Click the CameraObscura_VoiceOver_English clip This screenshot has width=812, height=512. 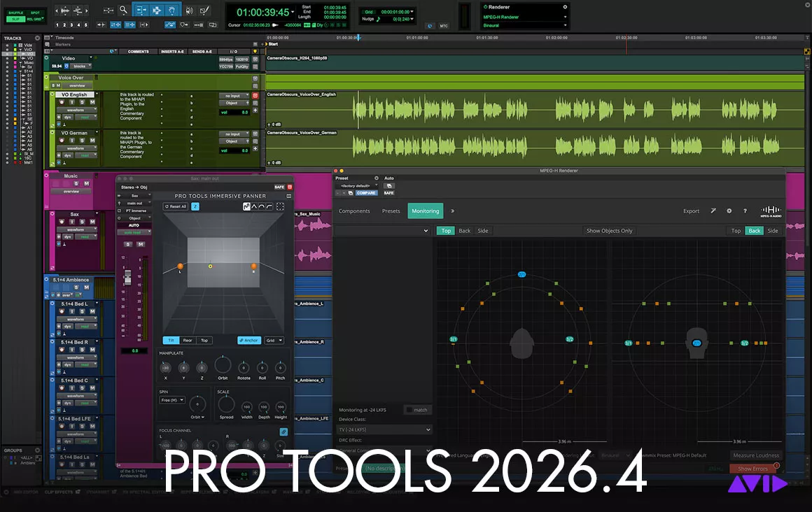click(534, 110)
